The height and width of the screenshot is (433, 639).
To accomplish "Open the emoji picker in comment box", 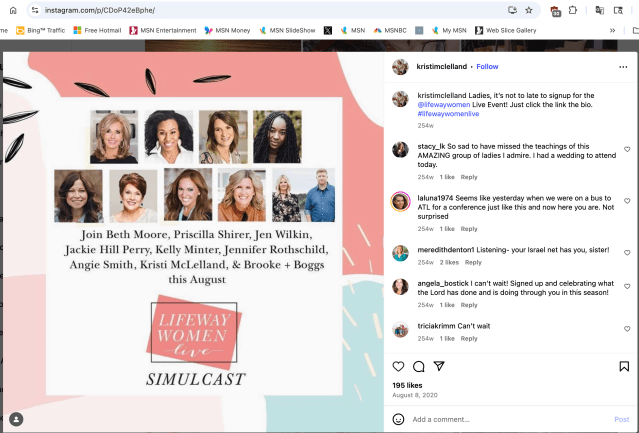I will point(399,419).
